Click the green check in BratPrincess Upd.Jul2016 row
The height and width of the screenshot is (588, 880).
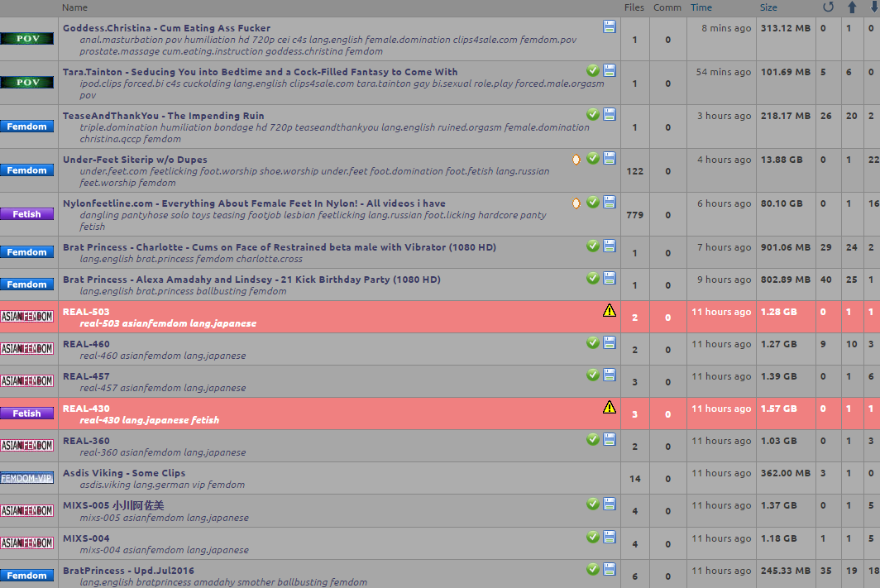pyautogui.click(x=593, y=570)
